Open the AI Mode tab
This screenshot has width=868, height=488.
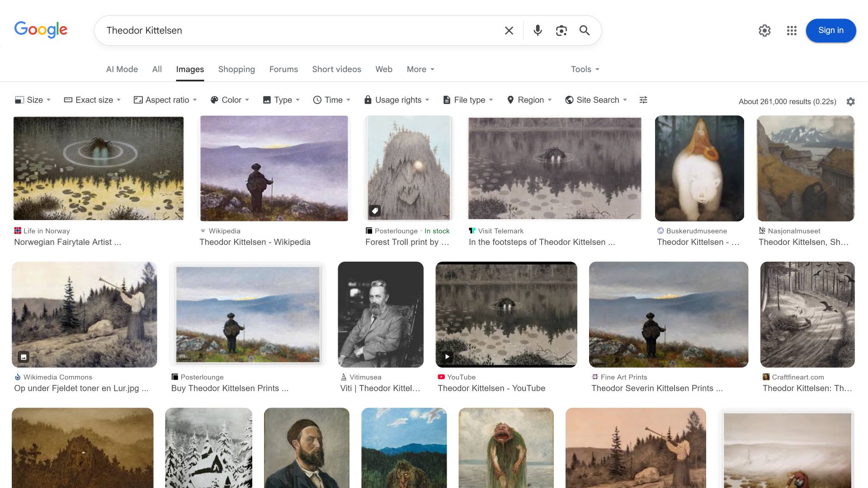(x=122, y=69)
